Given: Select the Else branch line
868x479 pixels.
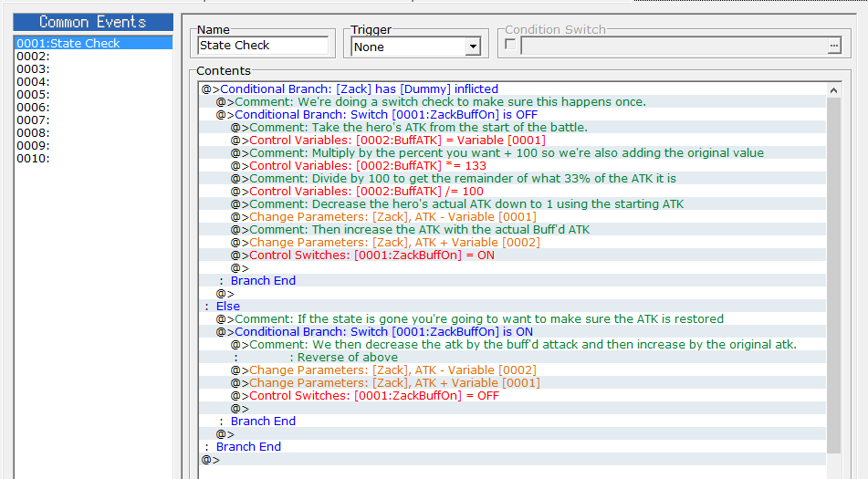Looking at the screenshot, I should tap(228, 307).
